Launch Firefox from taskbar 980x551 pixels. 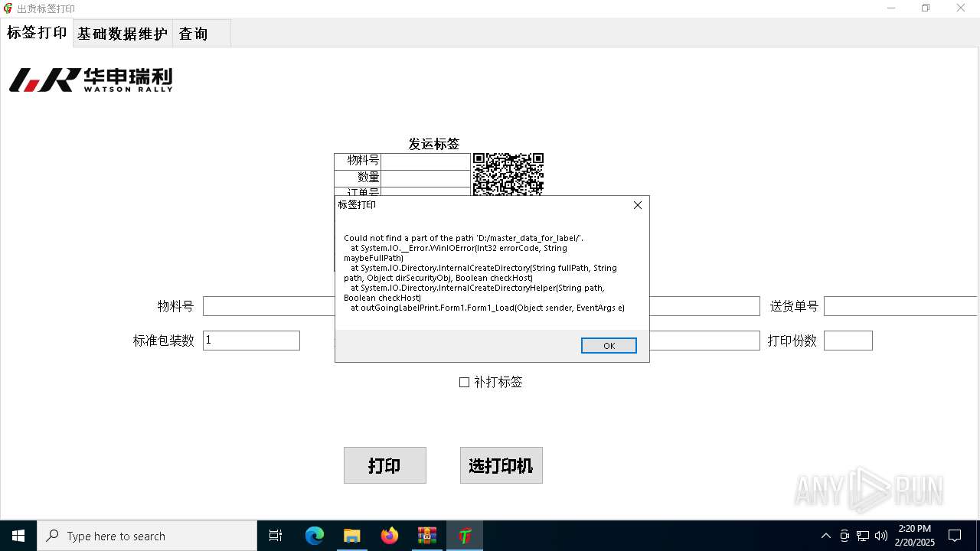click(390, 536)
